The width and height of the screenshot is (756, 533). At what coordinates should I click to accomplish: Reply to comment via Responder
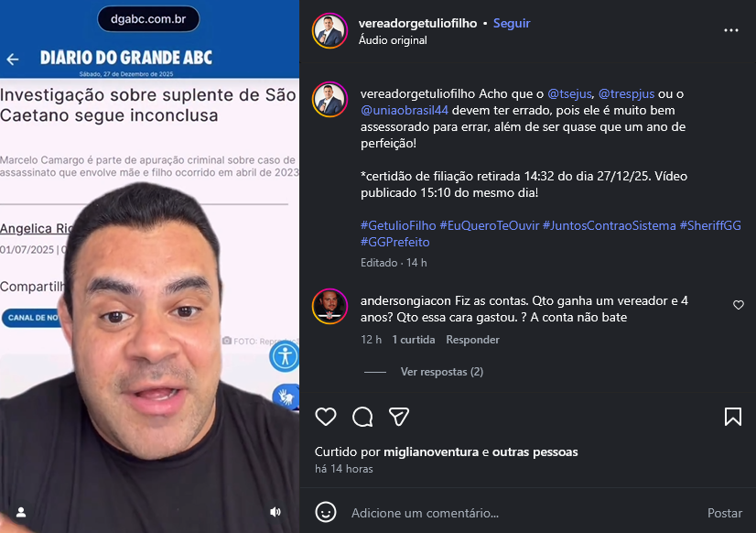[472, 340]
